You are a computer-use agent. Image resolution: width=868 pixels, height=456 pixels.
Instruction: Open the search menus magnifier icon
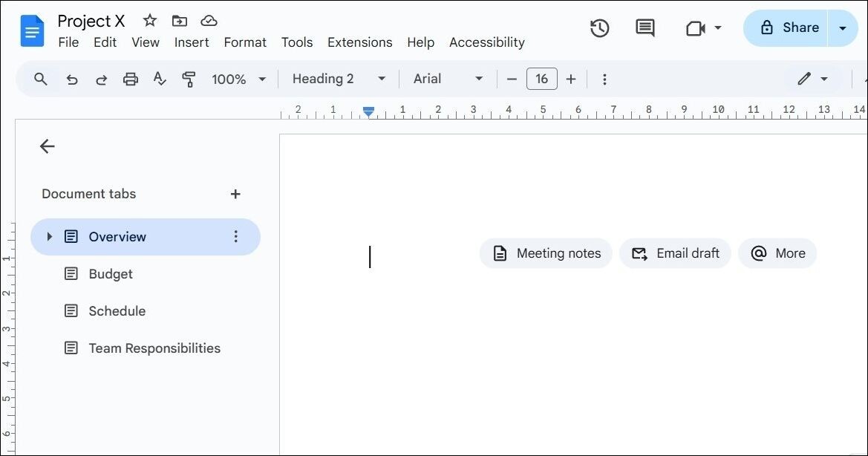(40, 79)
